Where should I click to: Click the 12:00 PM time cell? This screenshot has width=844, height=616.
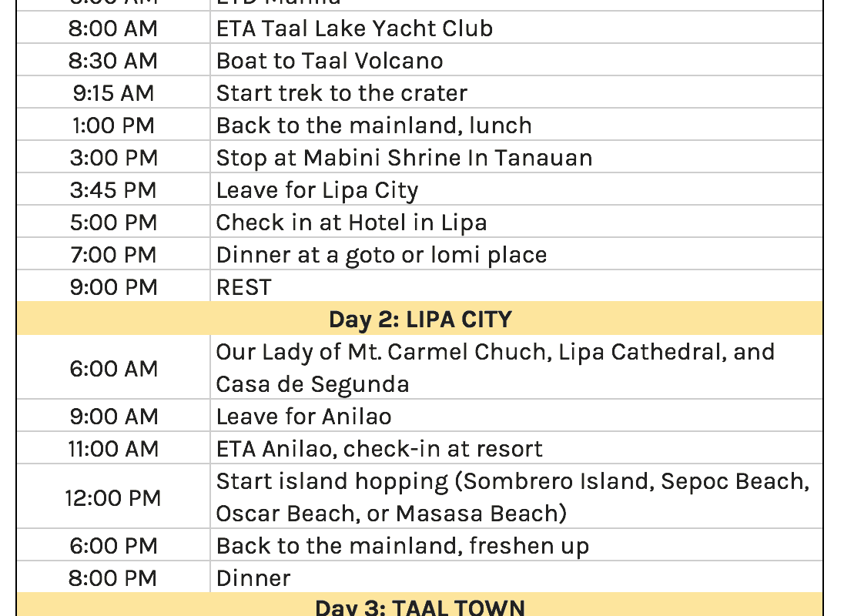pos(113,497)
